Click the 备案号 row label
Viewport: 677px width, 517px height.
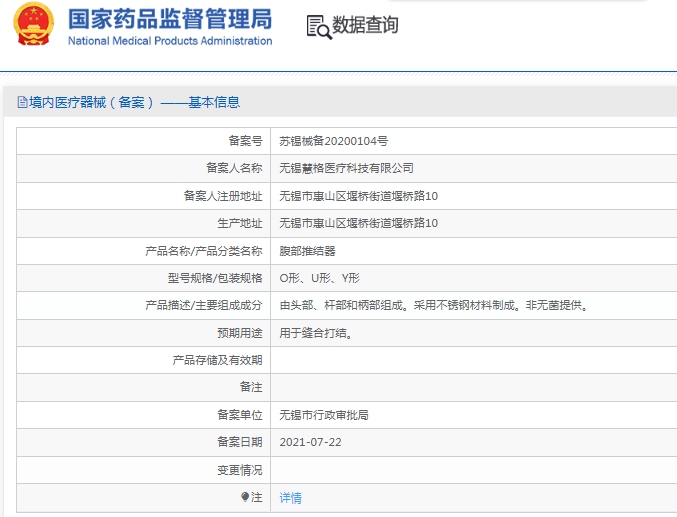(x=245, y=141)
